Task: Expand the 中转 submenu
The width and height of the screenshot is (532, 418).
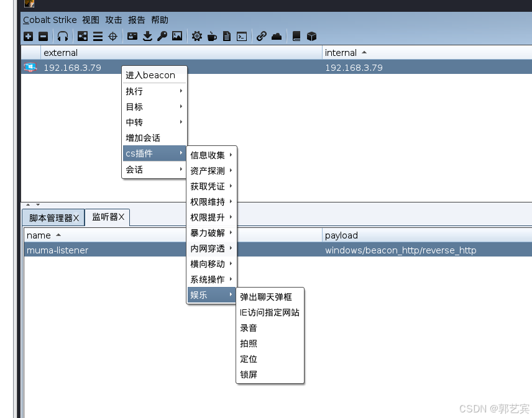Action: tap(154, 122)
